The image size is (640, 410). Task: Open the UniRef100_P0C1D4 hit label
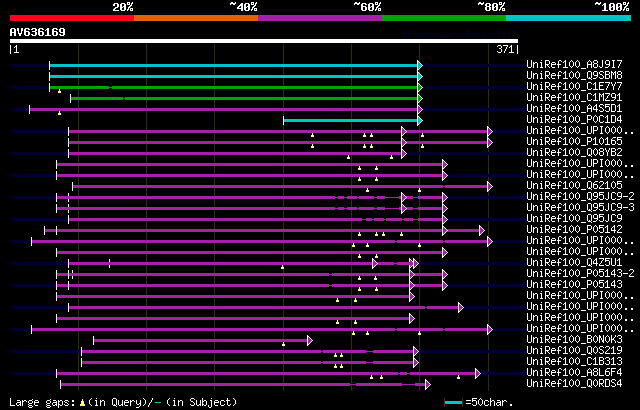[x=574, y=119]
